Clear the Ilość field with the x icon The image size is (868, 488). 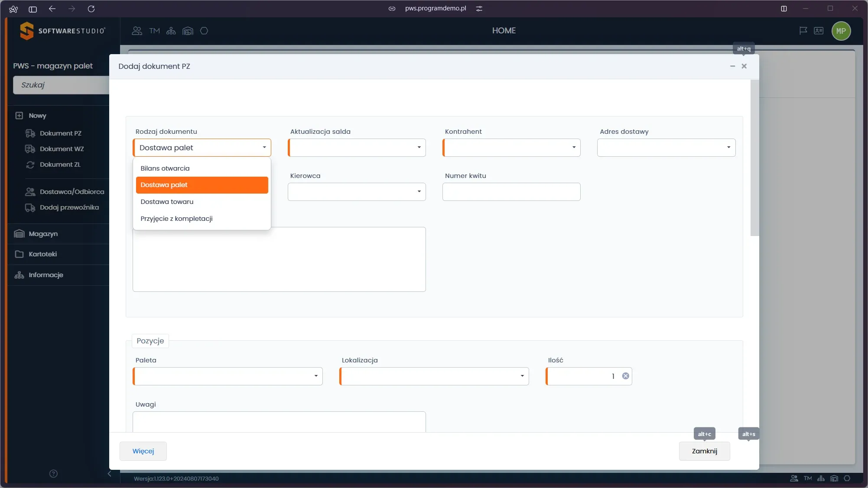(625, 376)
